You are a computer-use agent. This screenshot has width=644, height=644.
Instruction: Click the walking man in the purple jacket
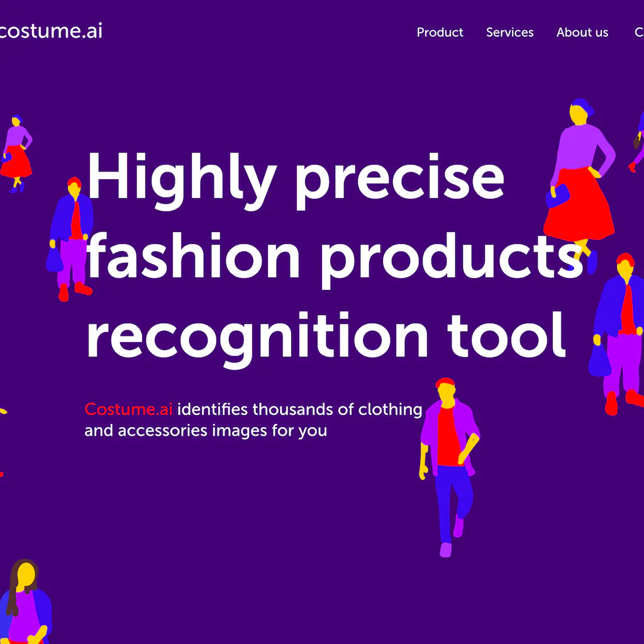pyautogui.click(x=449, y=467)
